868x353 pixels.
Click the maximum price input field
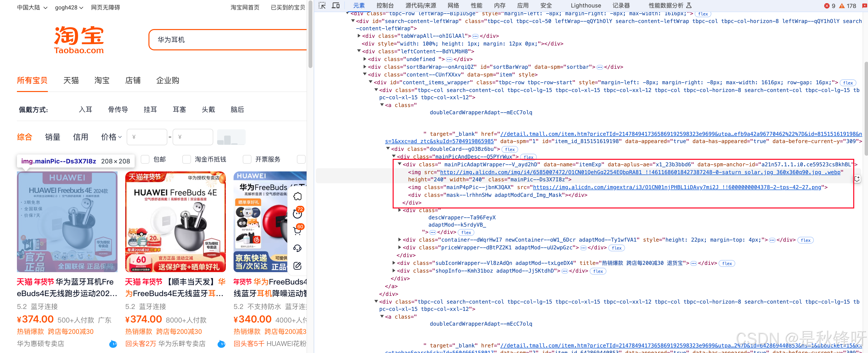pos(193,137)
